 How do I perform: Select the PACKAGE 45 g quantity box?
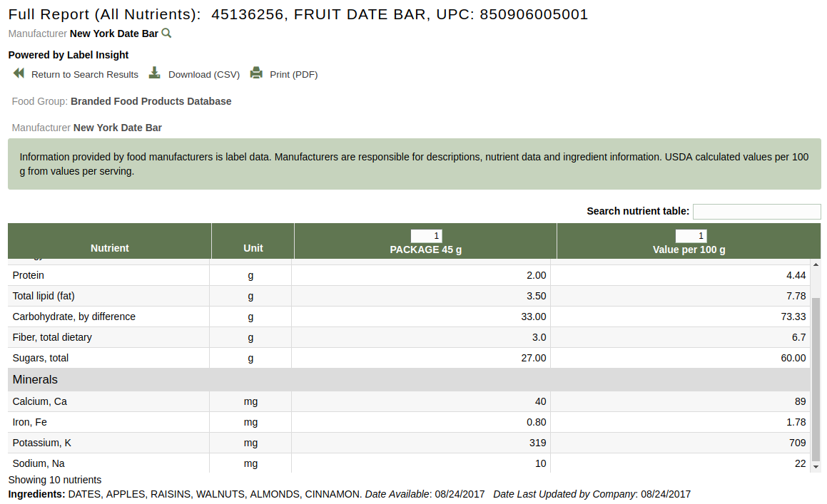coord(426,235)
